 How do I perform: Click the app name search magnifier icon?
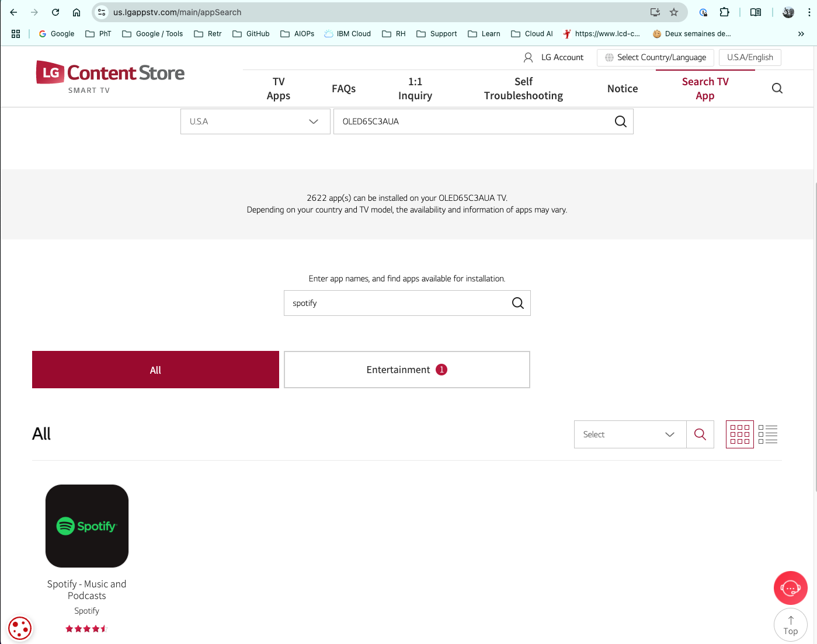tap(518, 303)
